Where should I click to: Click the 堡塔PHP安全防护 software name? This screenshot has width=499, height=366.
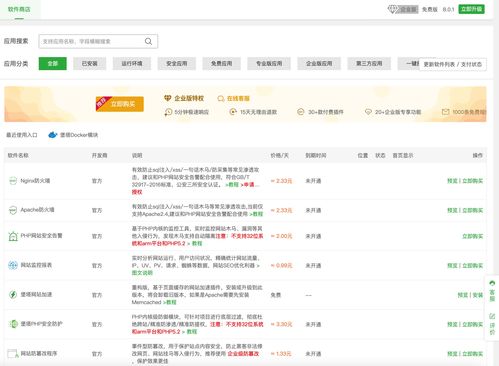click(x=41, y=324)
